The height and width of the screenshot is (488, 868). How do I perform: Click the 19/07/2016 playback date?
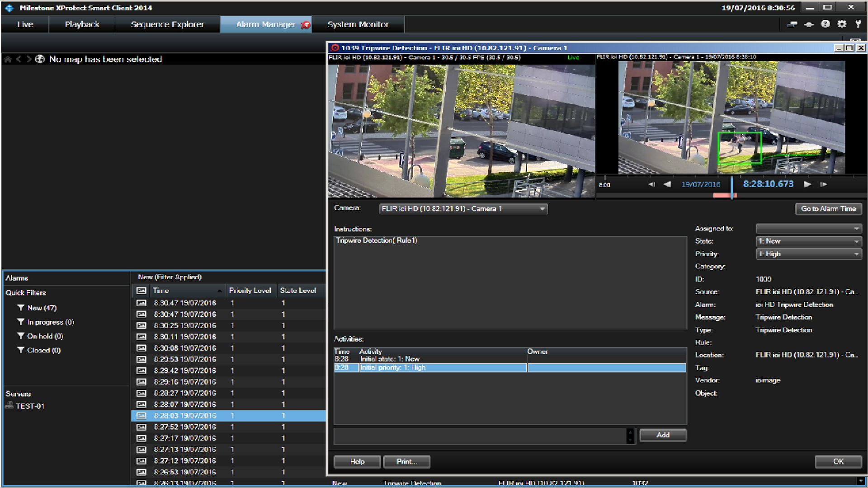pyautogui.click(x=701, y=184)
